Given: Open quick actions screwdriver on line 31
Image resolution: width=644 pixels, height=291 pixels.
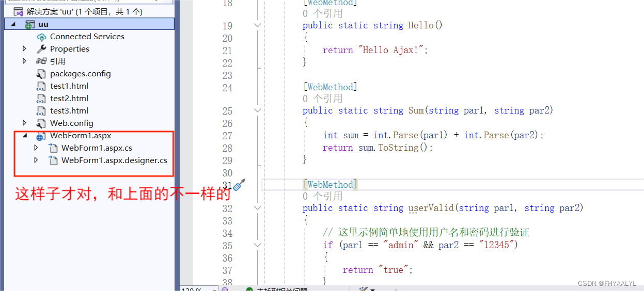Looking at the screenshot, I should click(x=239, y=185).
